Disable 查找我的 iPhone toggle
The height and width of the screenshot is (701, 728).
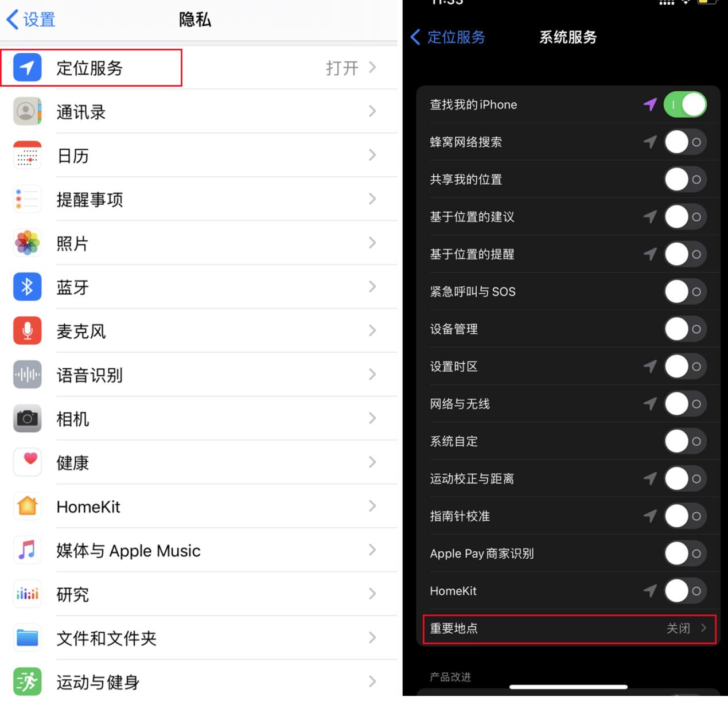tap(685, 104)
